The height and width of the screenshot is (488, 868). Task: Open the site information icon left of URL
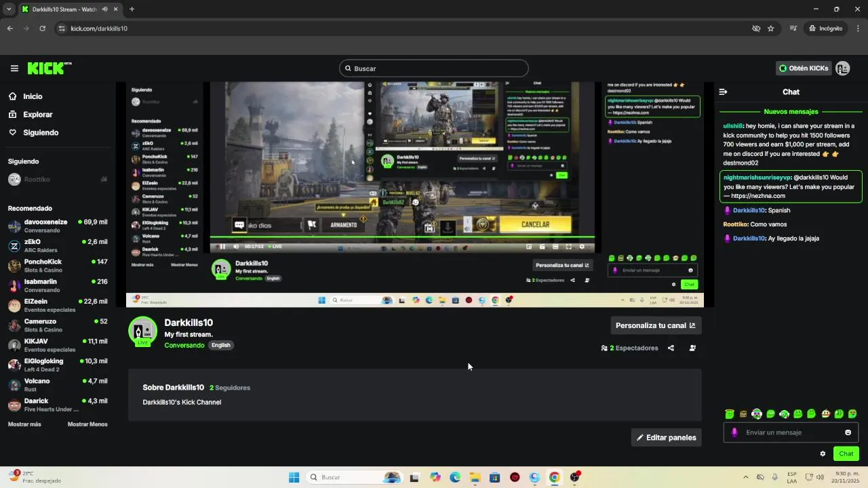[x=62, y=28]
